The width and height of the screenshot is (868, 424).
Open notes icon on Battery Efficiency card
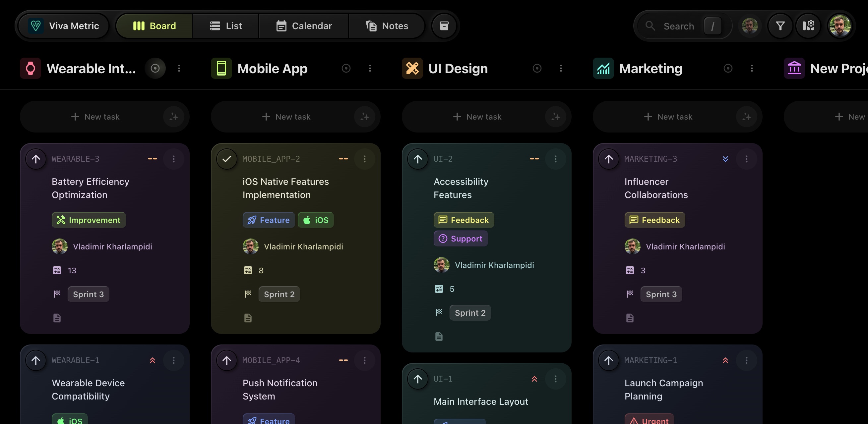click(57, 318)
